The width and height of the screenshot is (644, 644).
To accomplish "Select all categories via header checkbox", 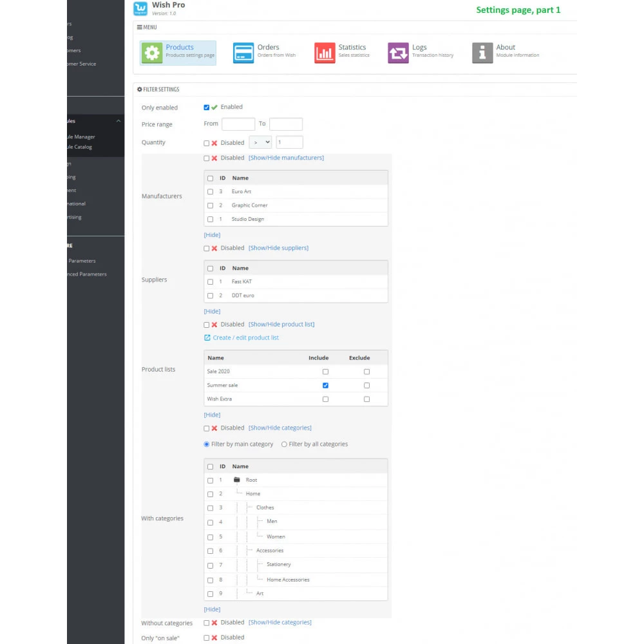I will tap(211, 466).
